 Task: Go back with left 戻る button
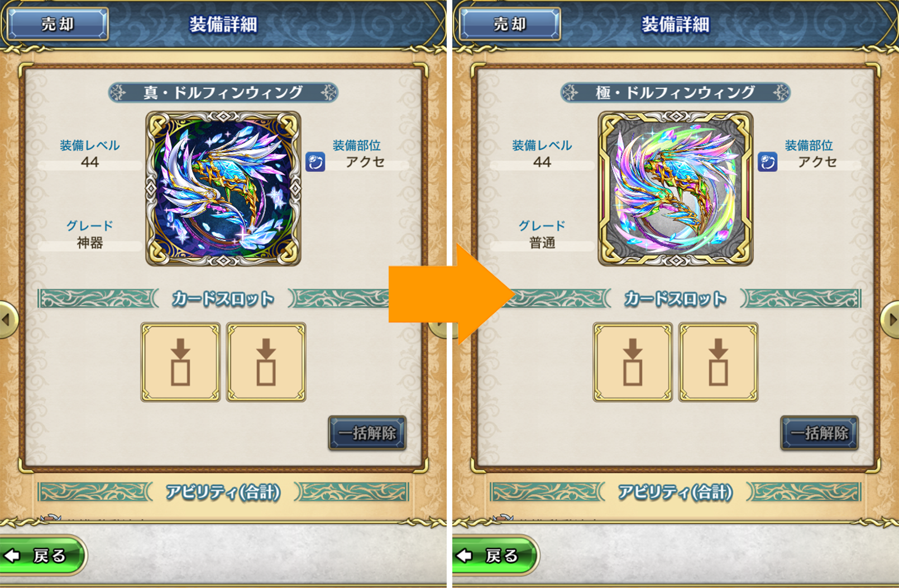tap(41, 555)
